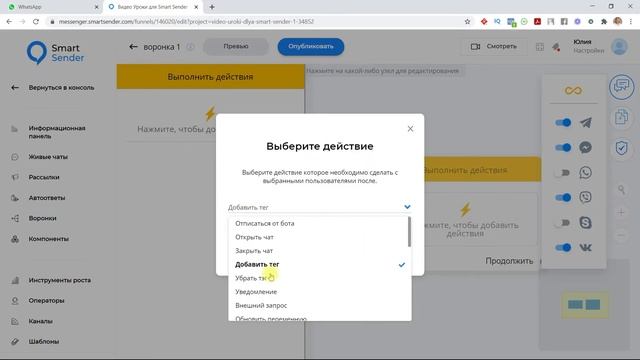
Task: Toggle the Viber channel switch
Action: tap(563, 198)
